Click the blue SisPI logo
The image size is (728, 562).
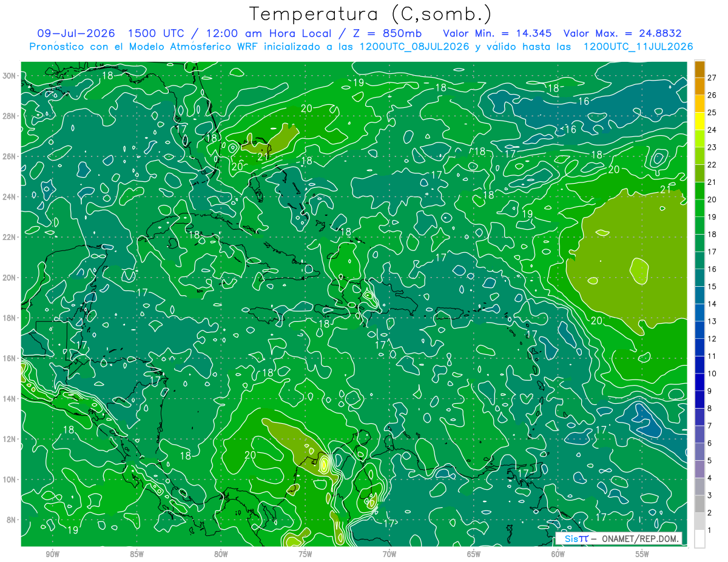(x=576, y=539)
